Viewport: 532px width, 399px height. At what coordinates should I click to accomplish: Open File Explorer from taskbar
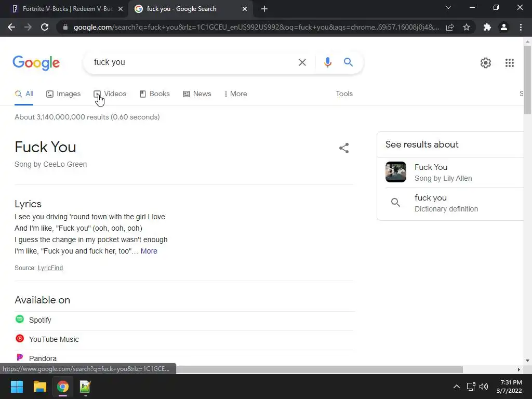pyautogui.click(x=39, y=387)
